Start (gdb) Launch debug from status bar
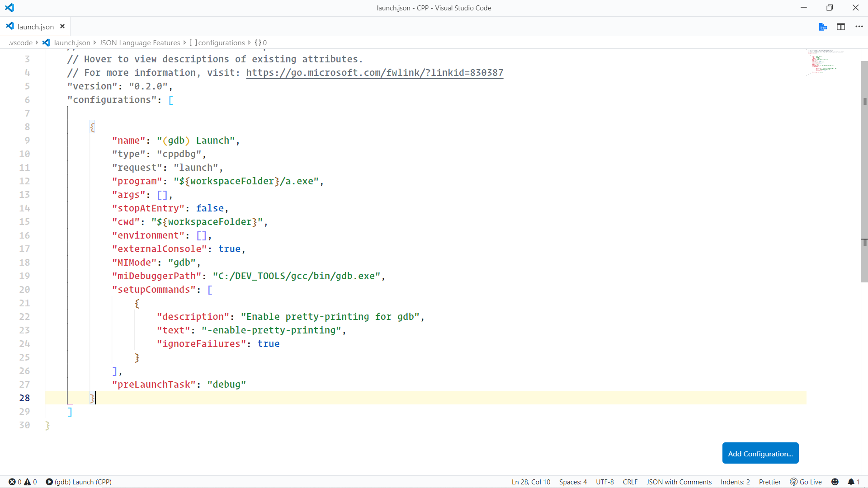 [x=79, y=482]
